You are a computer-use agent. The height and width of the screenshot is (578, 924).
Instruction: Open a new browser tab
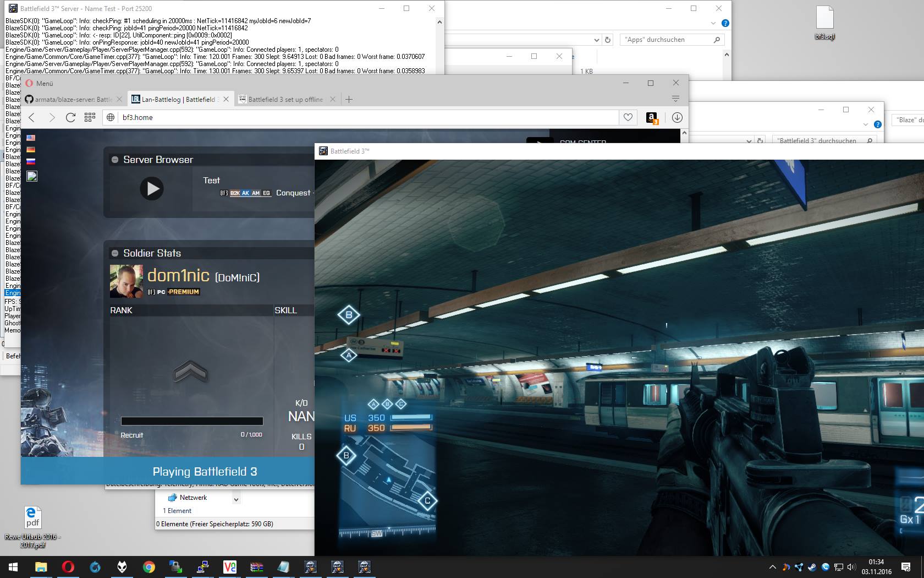(x=349, y=100)
